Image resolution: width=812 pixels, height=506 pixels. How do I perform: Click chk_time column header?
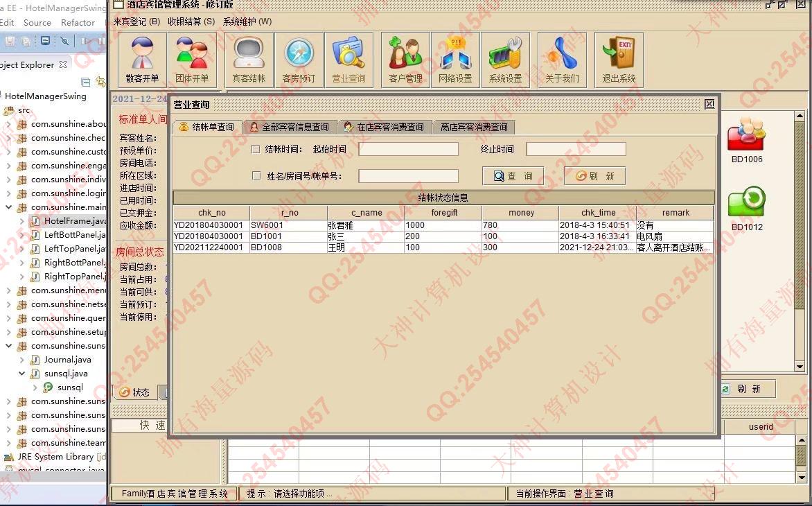(x=598, y=213)
